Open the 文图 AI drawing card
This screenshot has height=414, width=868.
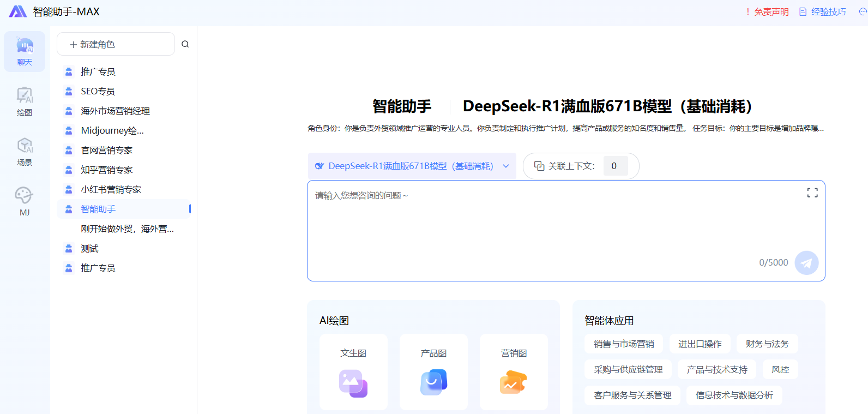pyautogui.click(x=353, y=371)
